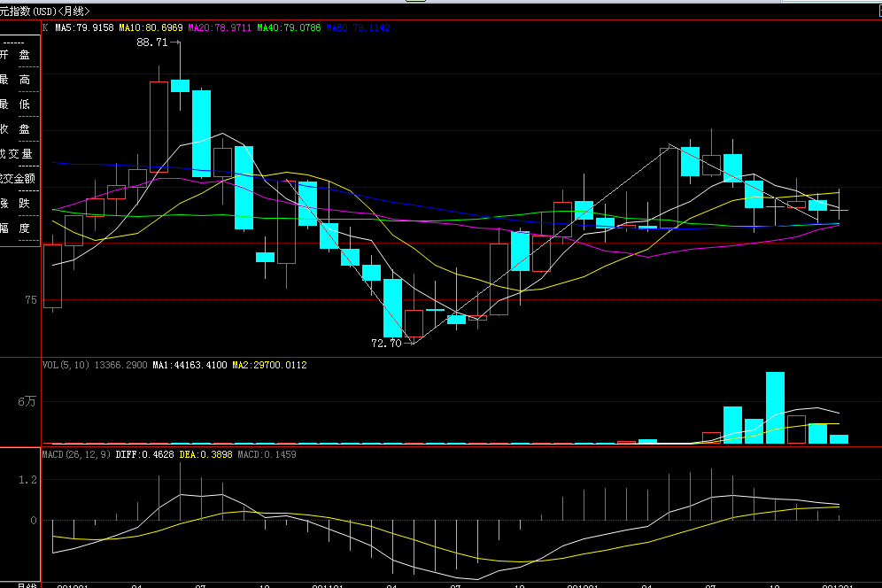Click the yellow MA2:29700.0112 volume label
The height and width of the screenshot is (588, 882).
[269, 365]
